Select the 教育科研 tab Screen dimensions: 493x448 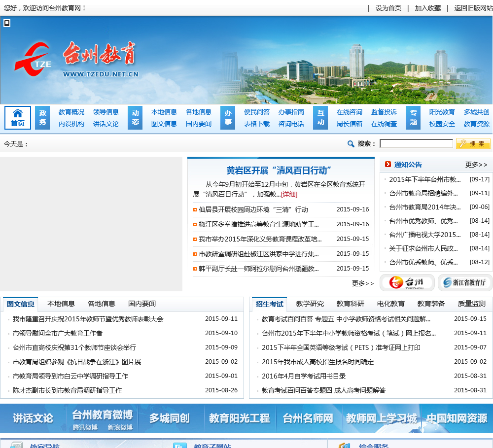point(350,304)
